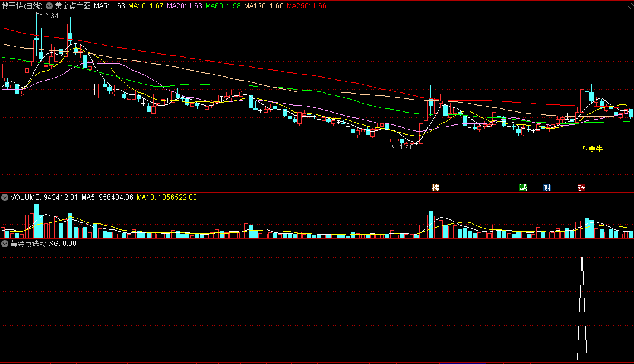The image size is (634, 364).
Task: Open the 黄金点选股 indicator dropdown arrow
Action: [5, 244]
